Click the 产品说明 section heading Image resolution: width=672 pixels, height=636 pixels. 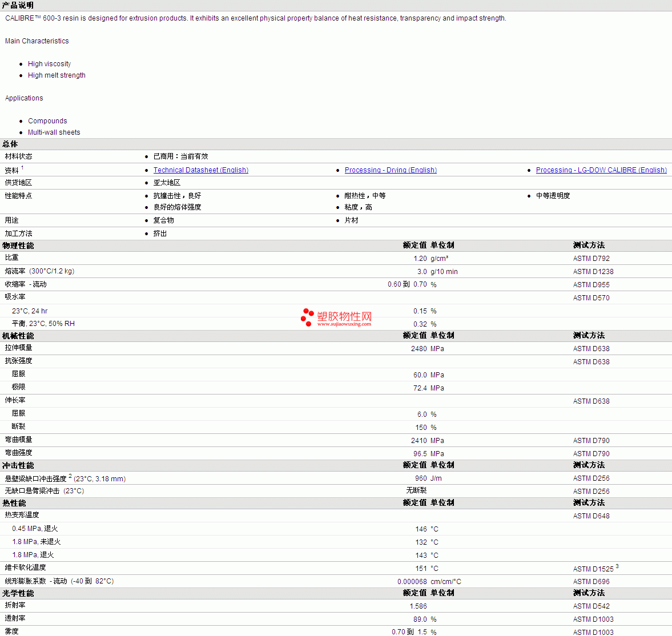click(x=18, y=5)
